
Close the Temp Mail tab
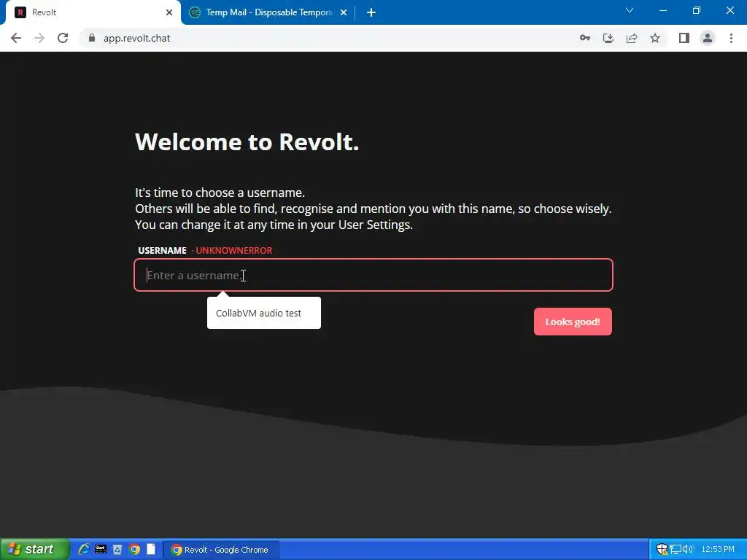click(x=344, y=12)
